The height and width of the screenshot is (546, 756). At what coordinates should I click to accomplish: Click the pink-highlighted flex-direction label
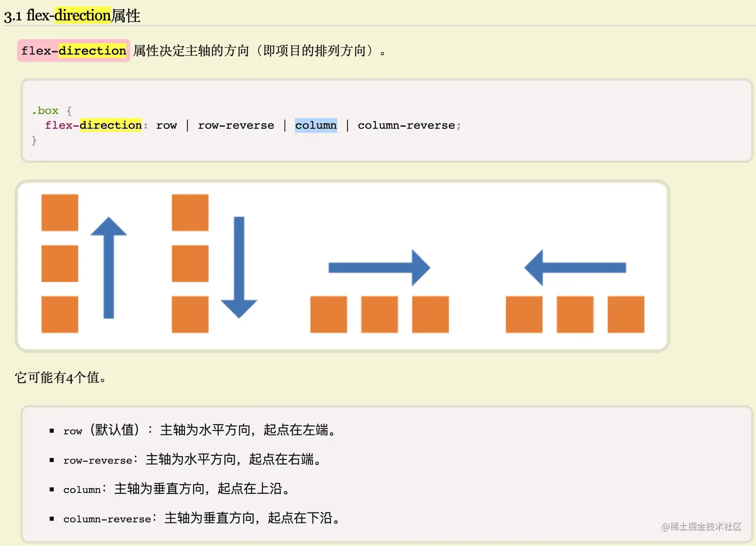[x=73, y=50]
